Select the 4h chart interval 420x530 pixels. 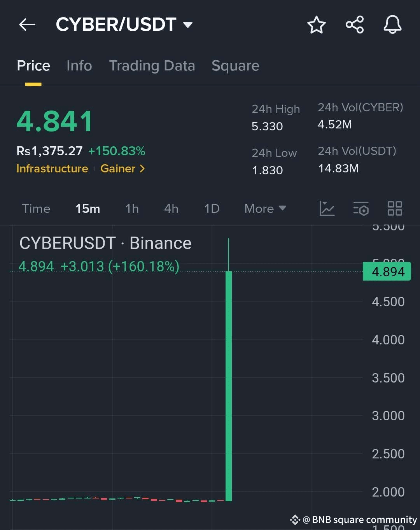171,209
